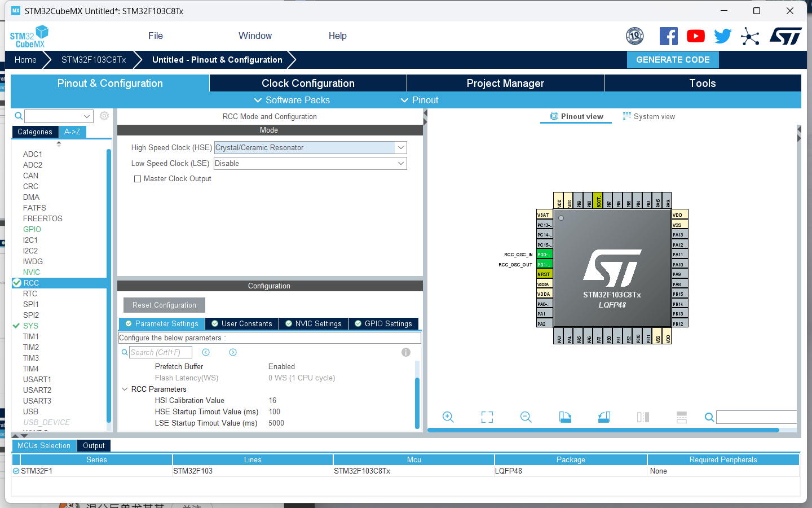
Task: Select USART1 in the category list
Action: coord(37,379)
